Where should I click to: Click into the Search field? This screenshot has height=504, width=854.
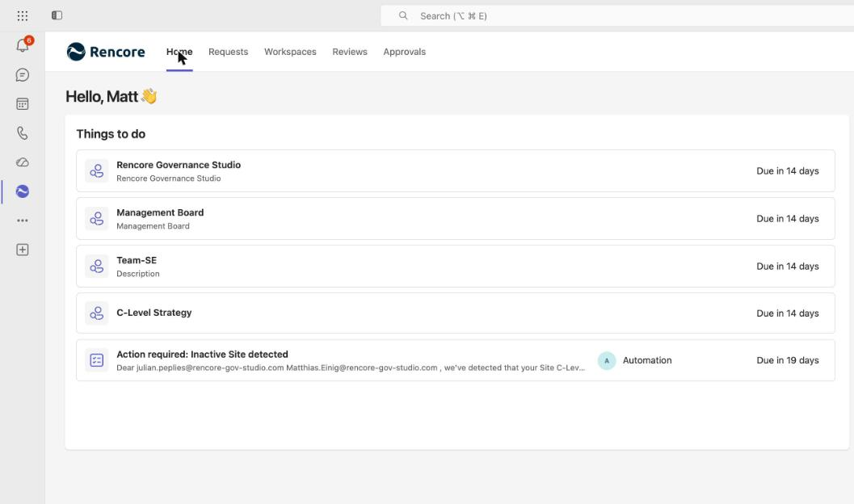[617, 16]
